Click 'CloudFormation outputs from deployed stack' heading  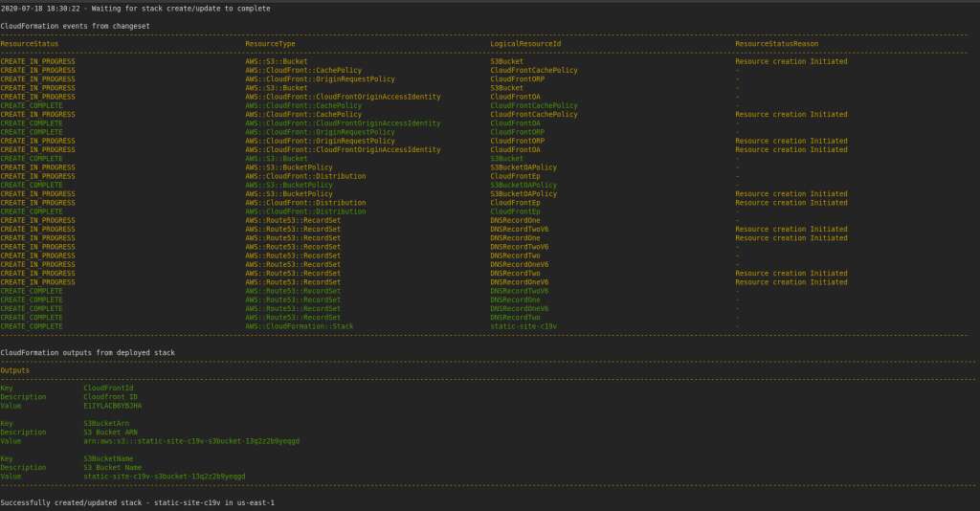pyautogui.click(x=87, y=352)
